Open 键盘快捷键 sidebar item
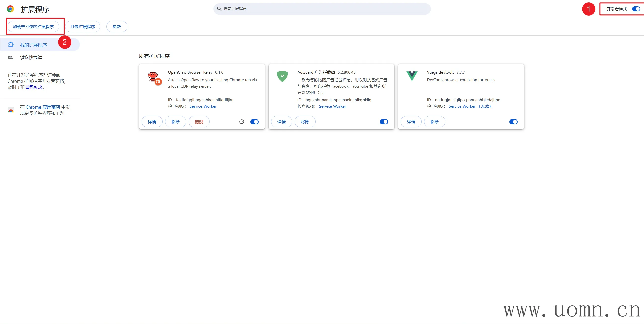Image resolution: width=644 pixels, height=324 pixels. (31, 57)
